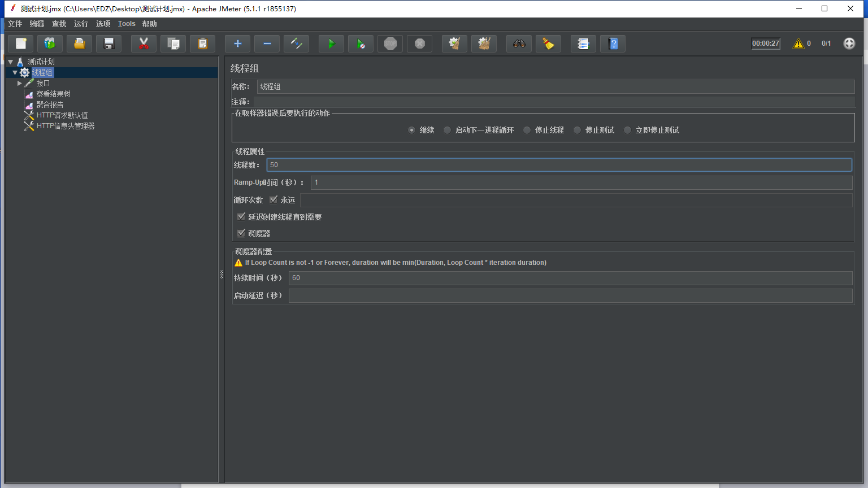Screen dimensions: 868x488
Task: Select the 停止线程 radio button
Action: (527, 130)
